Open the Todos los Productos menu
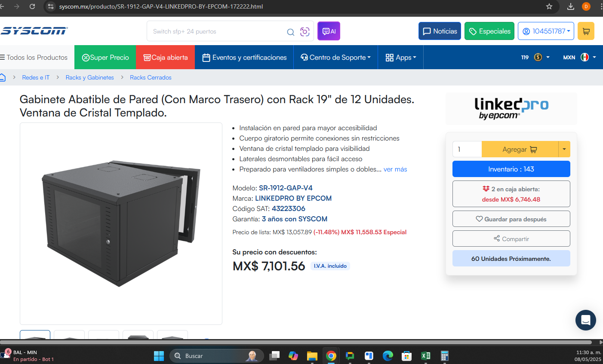Viewport: 603px width, 364px height. pyautogui.click(x=34, y=57)
